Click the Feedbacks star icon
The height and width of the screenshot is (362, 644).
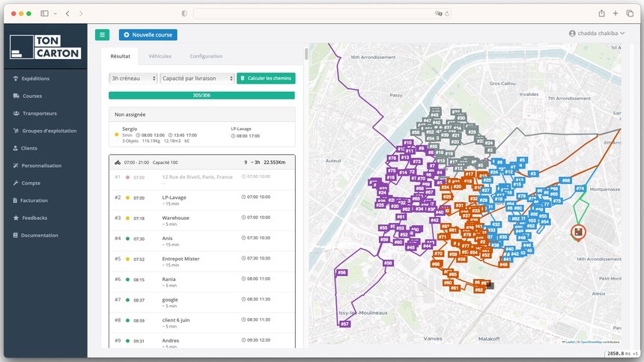pos(16,218)
